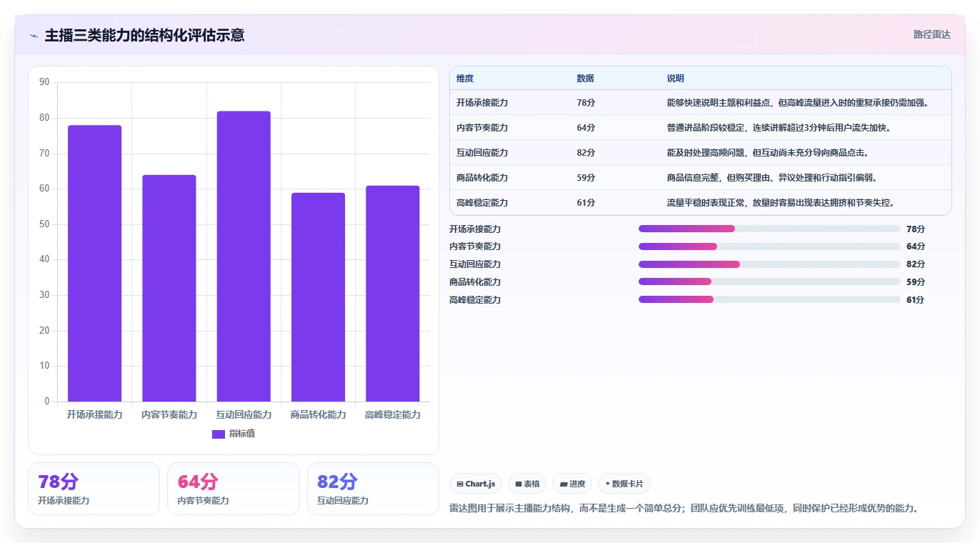Open the 64分 内容节奏能力 data card

234,489
